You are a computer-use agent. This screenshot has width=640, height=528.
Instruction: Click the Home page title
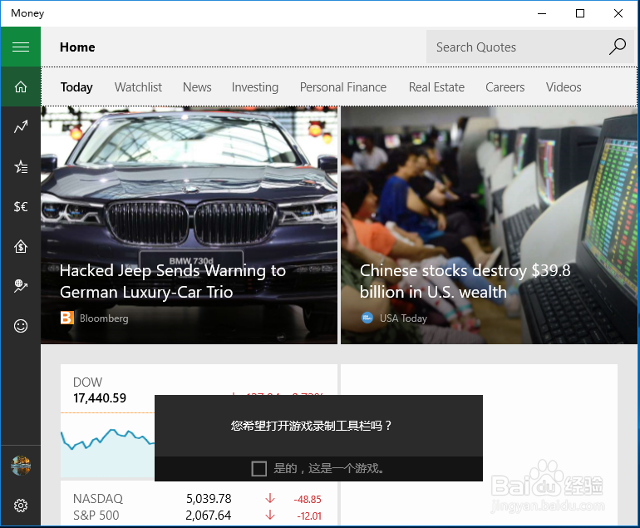click(78, 47)
